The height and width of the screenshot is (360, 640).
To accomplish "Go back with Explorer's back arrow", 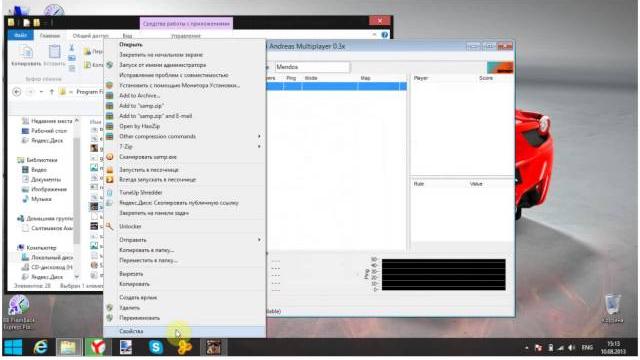I will pyautogui.click(x=17, y=92).
